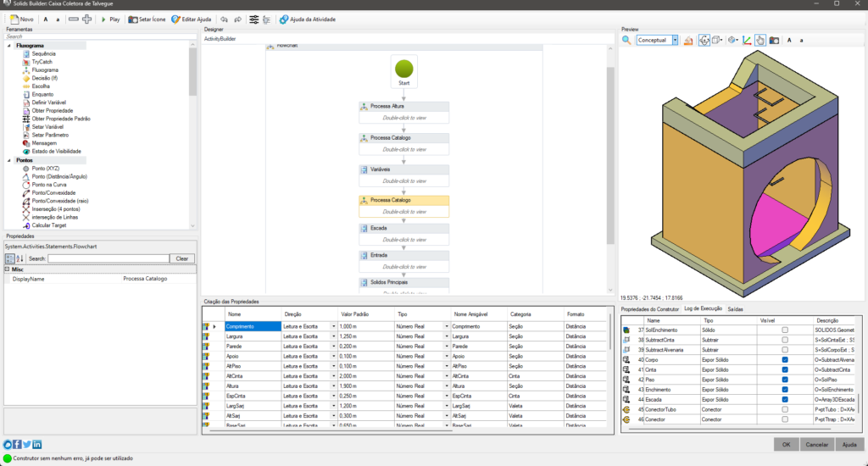Click the alphabetical sort icon in Propriedades panel
Screen dimensions: 868x466
coord(20,258)
